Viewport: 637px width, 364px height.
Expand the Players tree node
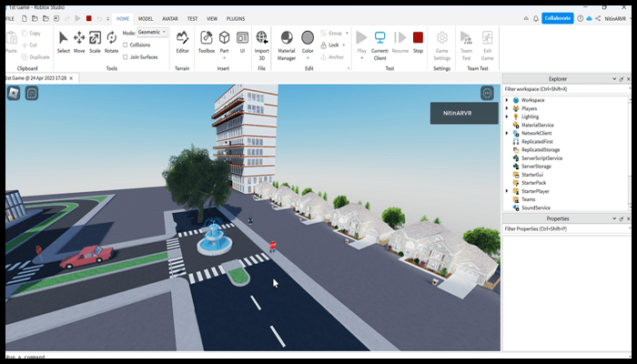[507, 108]
